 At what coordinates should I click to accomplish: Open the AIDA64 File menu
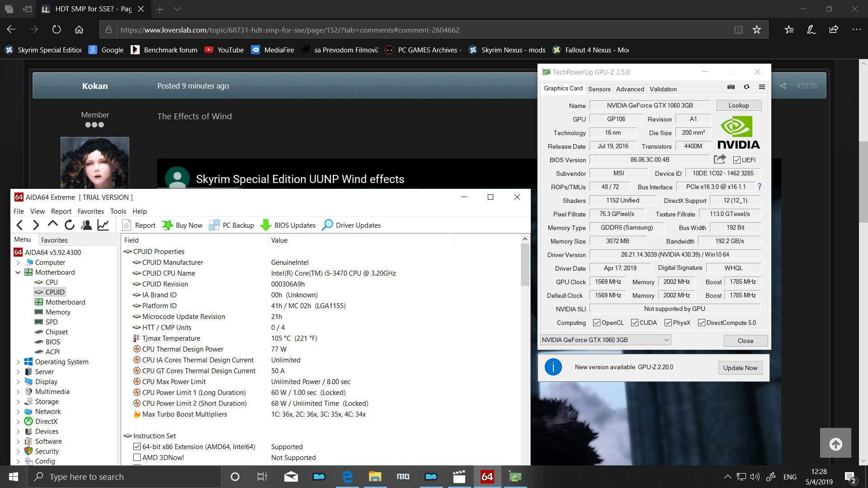click(19, 211)
